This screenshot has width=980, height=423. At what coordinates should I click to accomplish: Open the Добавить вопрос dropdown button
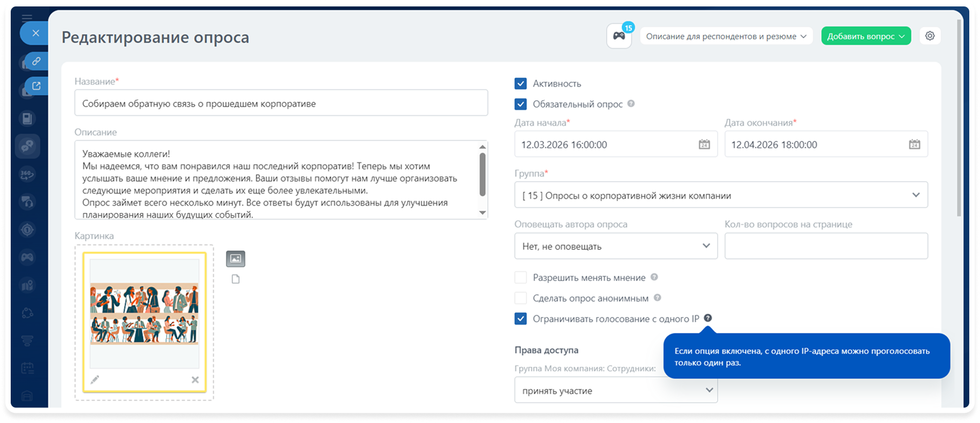(x=866, y=36)
